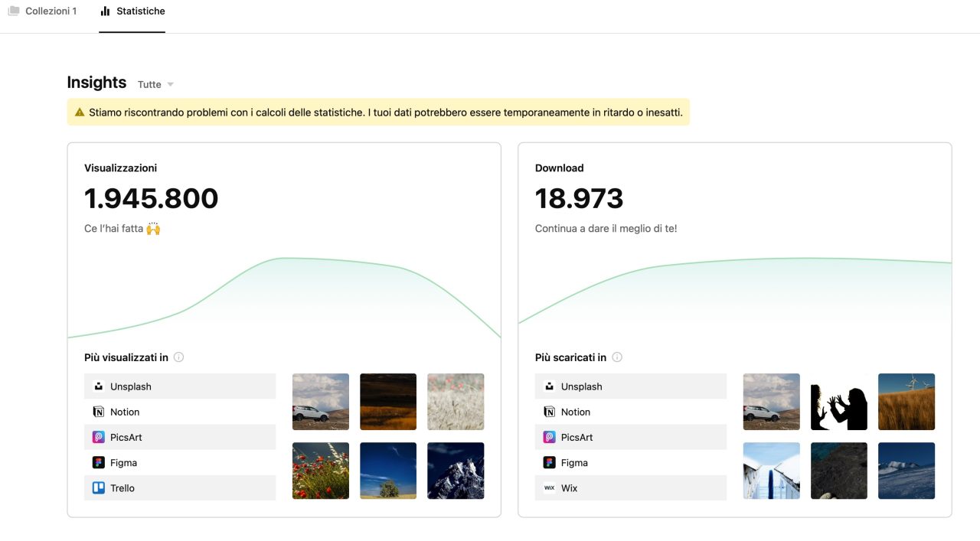Image resolution: width=980 pixels, height=541 pixels.
Task: Select Figma row under Più visualizzati in
Action: (180, 462)
